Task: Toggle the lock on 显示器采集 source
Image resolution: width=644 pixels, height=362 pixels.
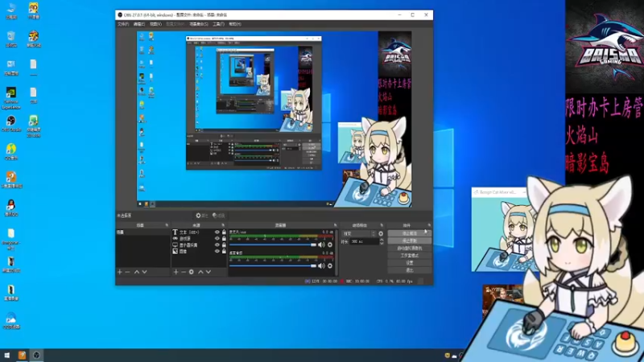Action: tap(224, 245)
